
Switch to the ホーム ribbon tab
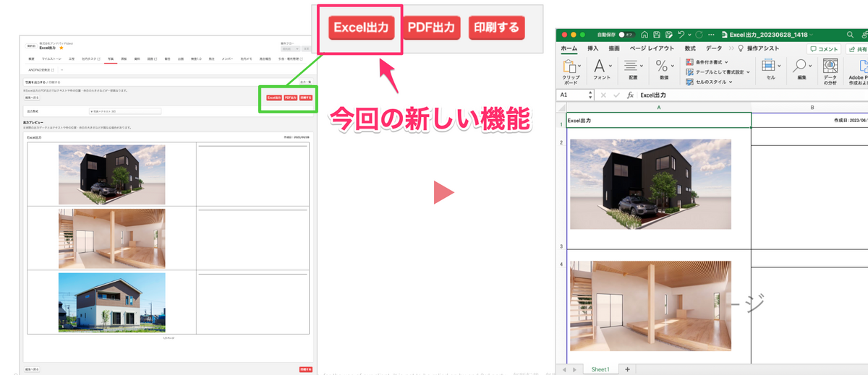[569, 48]
